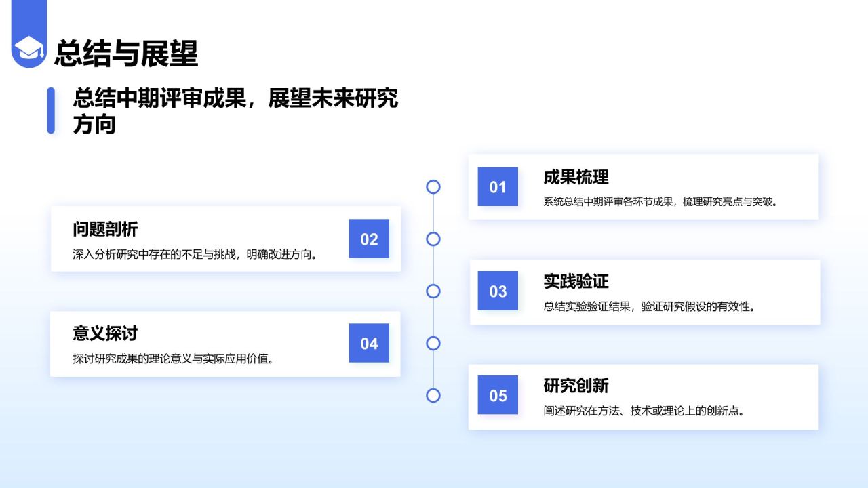Select the heading 研究创新
Viewport: 868px width, 488px height.
(x=576, y=386)
